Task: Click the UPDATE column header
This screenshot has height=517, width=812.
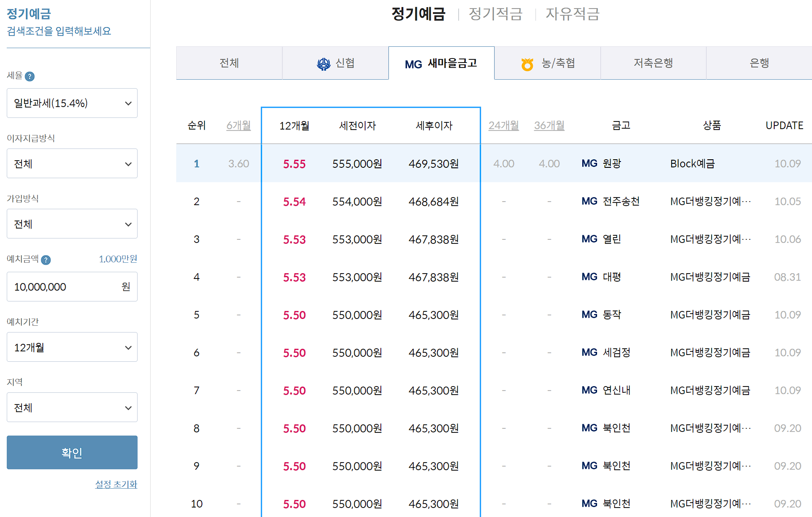Action: coord(785,126)
